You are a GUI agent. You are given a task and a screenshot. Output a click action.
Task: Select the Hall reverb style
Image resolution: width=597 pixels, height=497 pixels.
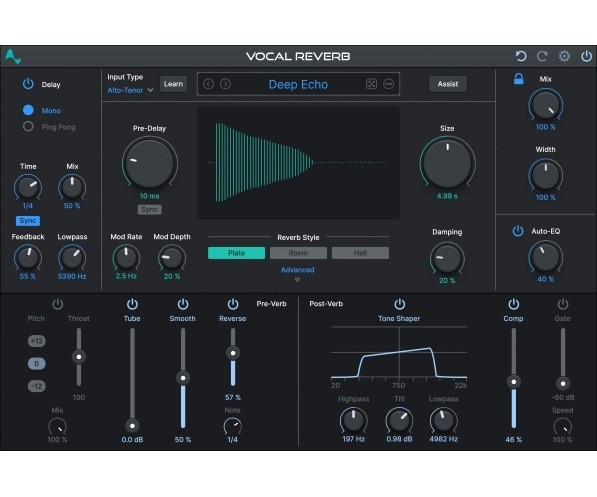(x=360, y=253)
